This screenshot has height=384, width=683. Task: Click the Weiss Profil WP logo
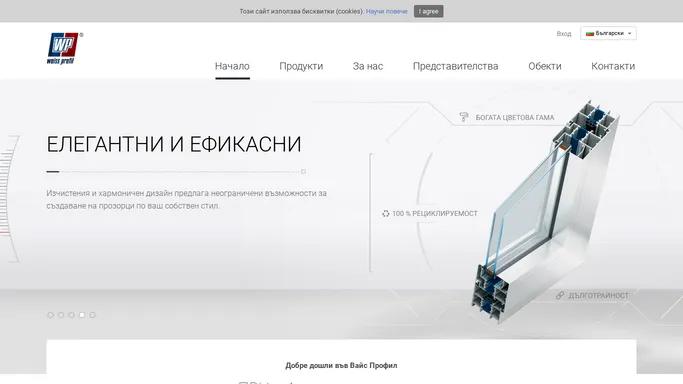[x=64, y=48]
